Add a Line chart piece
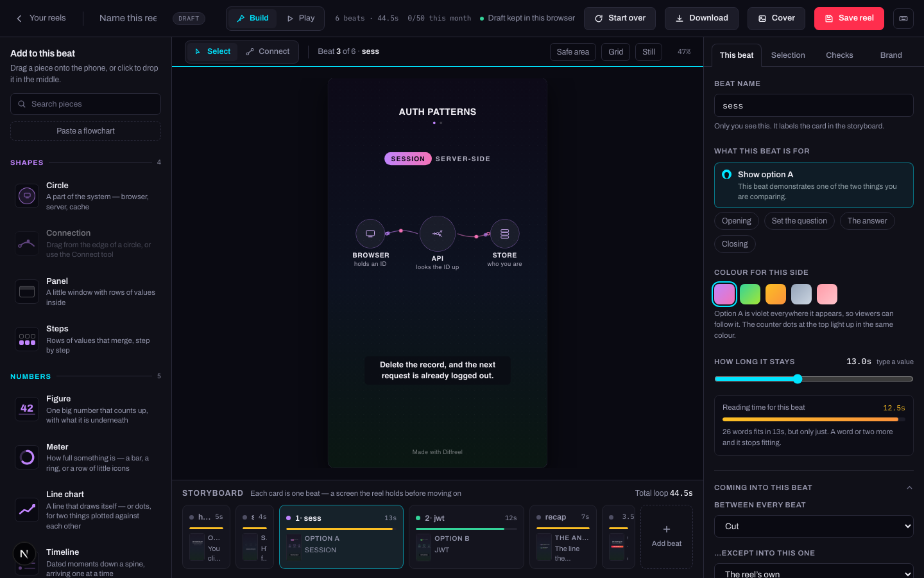924x578 pixels. (85, 510)
